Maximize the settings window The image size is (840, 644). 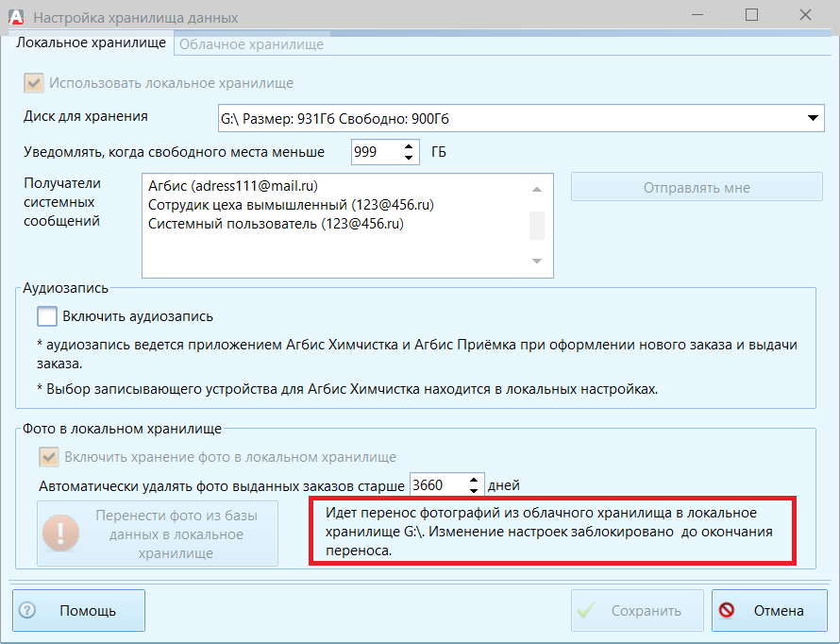(x=751, y=15)
